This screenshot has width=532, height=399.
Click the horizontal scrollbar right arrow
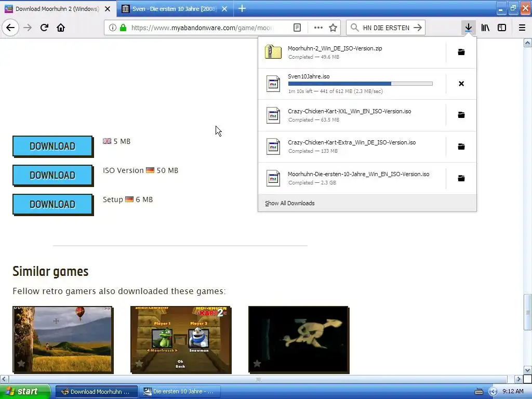point(518,379)
